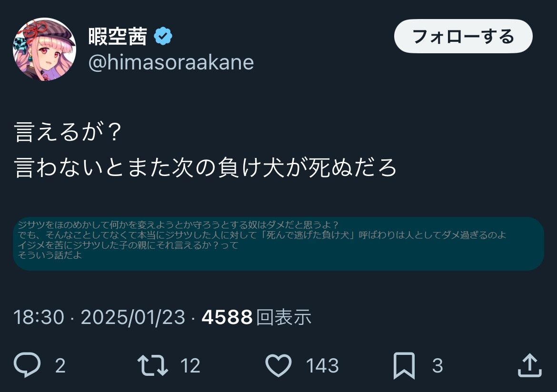Click the bookmark count number 3
The width and height of the screenshot is (557, 392).
(x=438, y=366)
